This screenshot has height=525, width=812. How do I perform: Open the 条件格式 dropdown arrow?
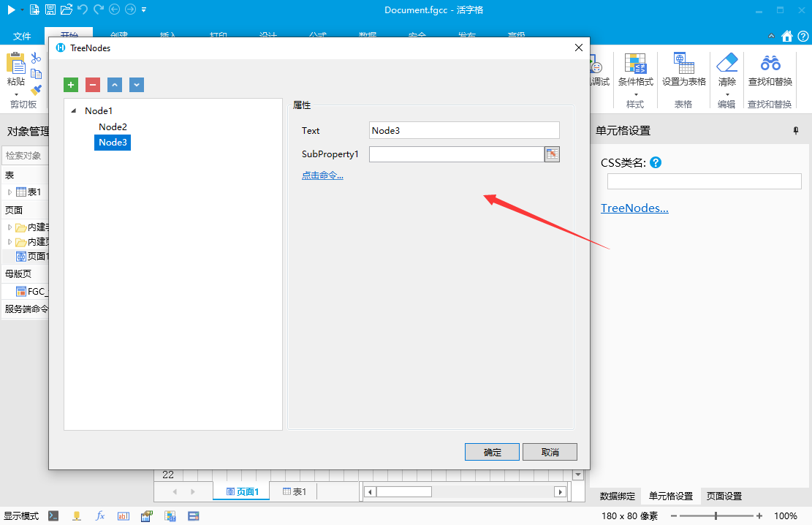click(635, 94)
